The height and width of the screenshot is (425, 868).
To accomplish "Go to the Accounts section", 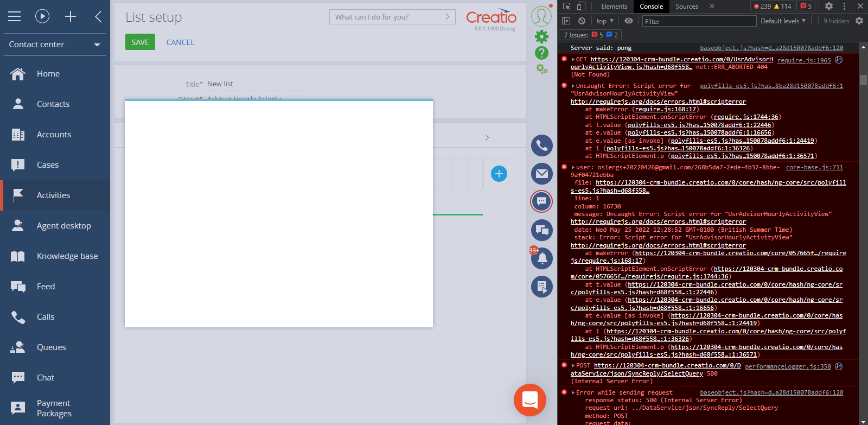I will coord(55,135).
